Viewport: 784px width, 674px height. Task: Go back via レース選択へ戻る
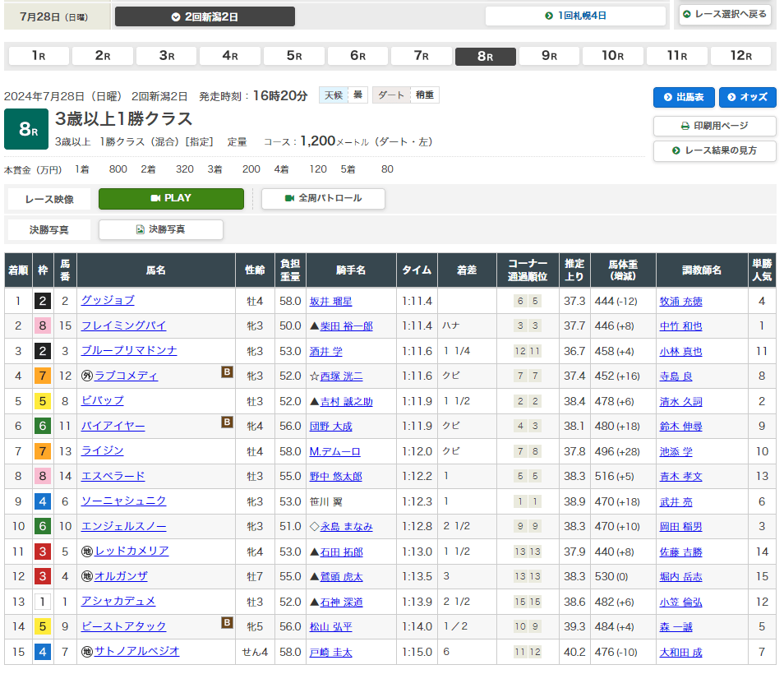click(x=724, y=15)
